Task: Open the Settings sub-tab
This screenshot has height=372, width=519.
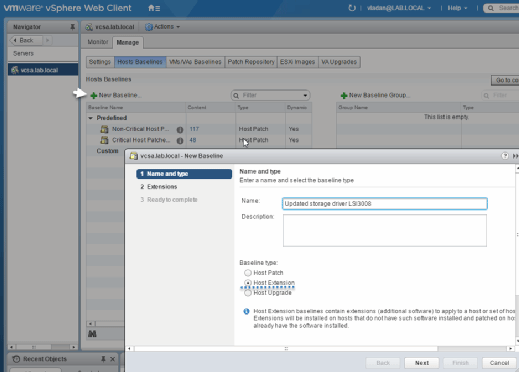Action: 100,62
